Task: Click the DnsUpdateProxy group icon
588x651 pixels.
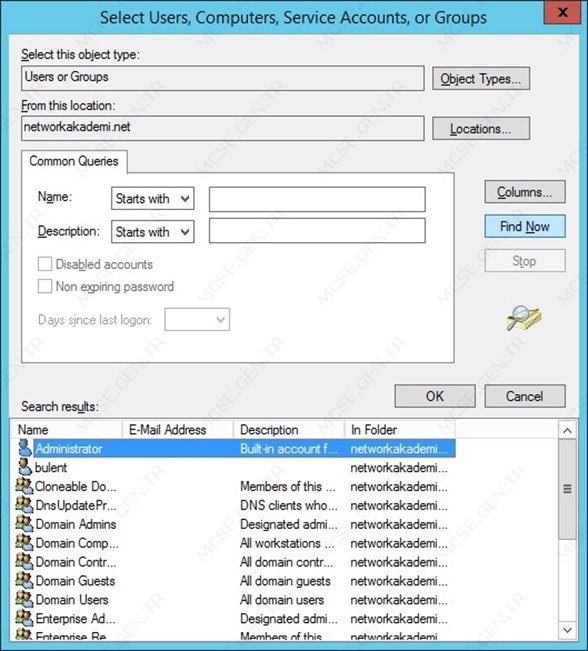Action: pos(24,505)
